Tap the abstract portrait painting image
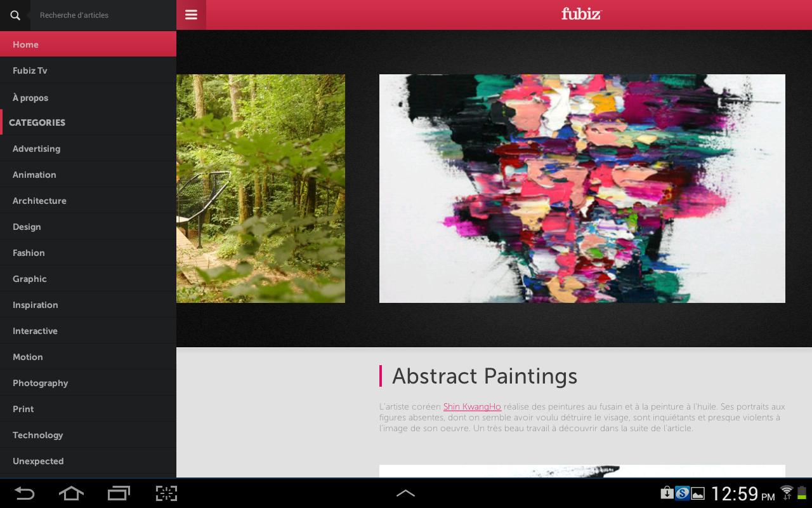This screenshot has width=812, height=508. (x=582, y=189)
